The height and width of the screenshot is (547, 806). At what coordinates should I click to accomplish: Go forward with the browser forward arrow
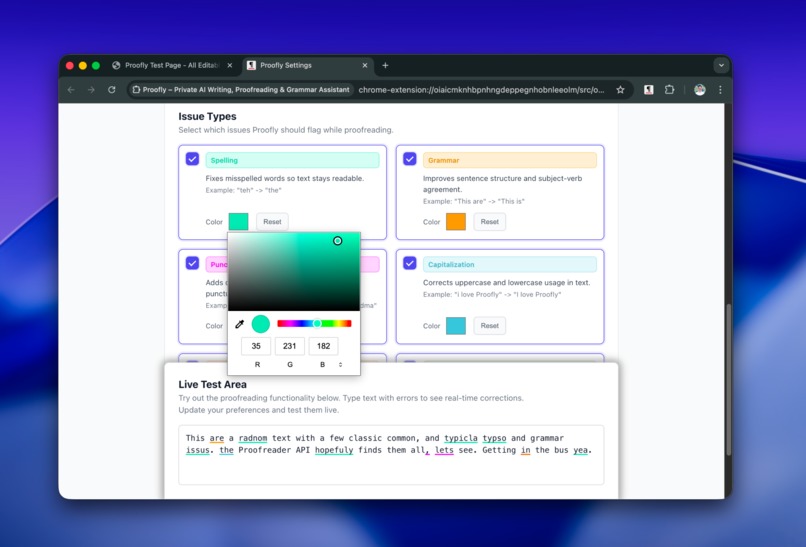click(91, 90)
